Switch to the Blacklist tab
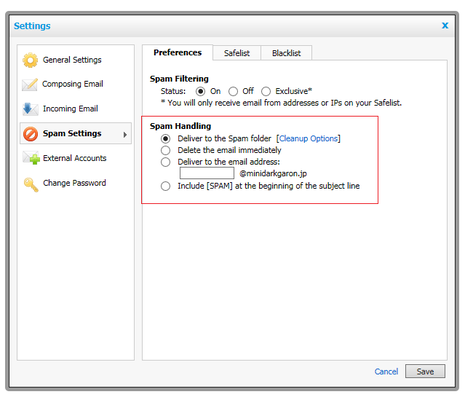This screenshot has width=465, height=397. tap(286, 53)
